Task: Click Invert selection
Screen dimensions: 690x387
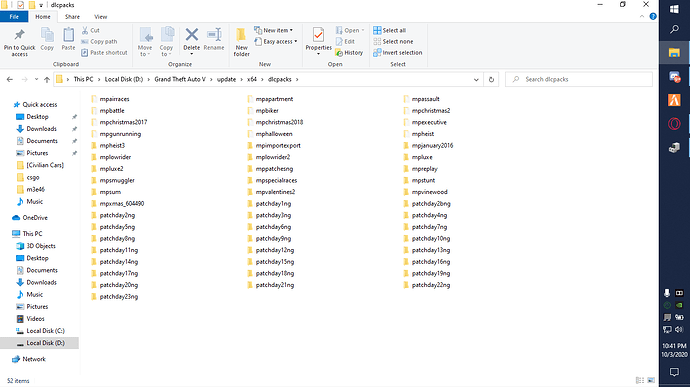Action: pyautogui.click(x=397, y=52)
